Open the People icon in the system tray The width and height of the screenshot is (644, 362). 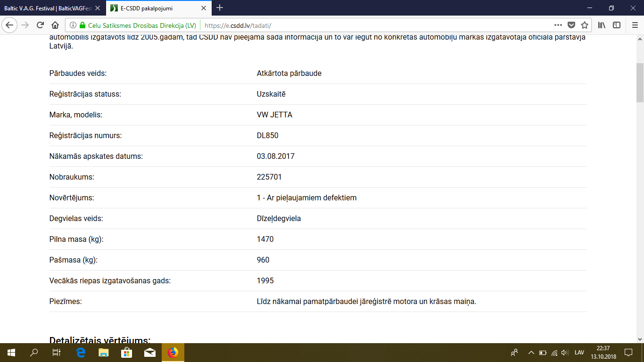[514, 353]
